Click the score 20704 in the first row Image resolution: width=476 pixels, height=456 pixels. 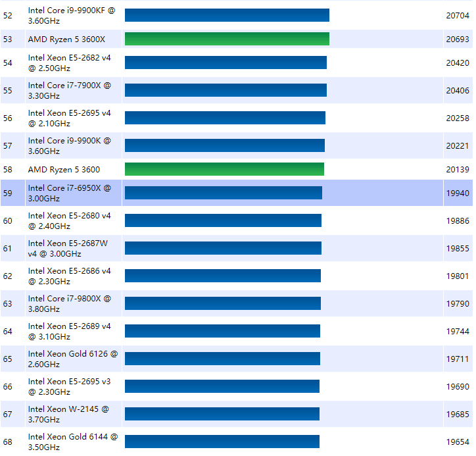[458, 16]
